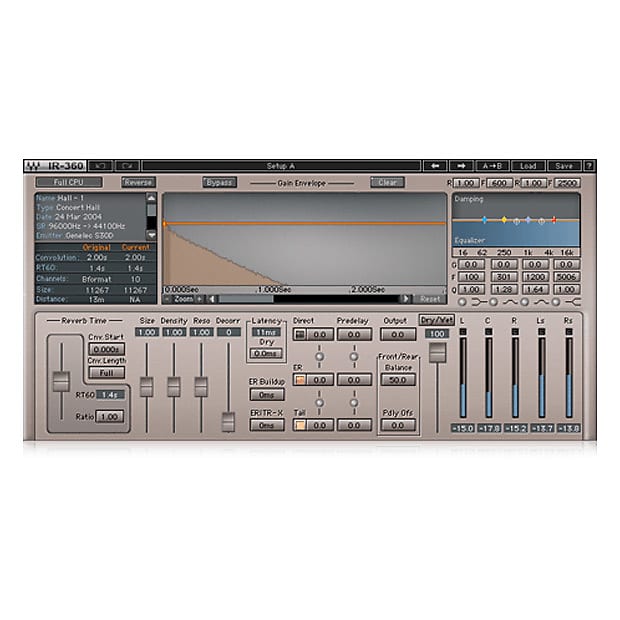Toggle EQ band 4 on/off circle (F 5006)

pyautogui.click(x=556, y=302)
